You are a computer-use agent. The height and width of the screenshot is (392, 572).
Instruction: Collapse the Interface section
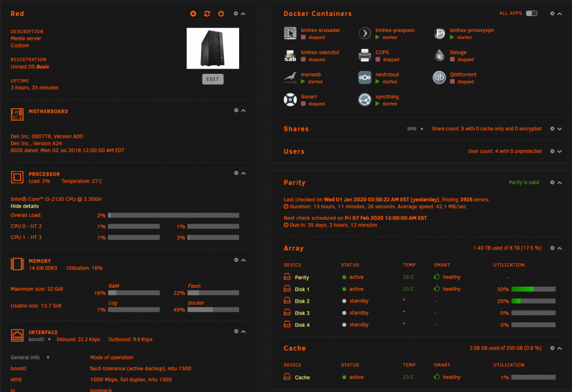pyautogui.click(x=243, y=331)
